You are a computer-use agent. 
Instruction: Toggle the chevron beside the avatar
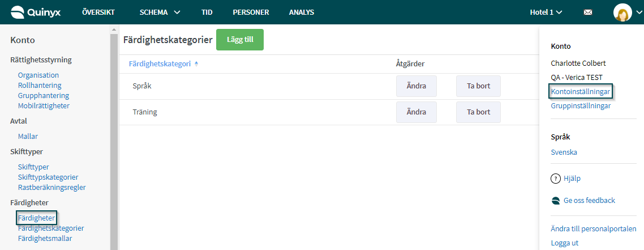(638, 12)
